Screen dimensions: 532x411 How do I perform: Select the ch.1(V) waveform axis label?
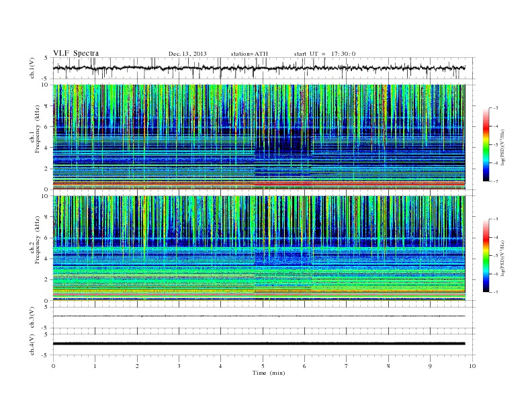[x=32, y=68]
